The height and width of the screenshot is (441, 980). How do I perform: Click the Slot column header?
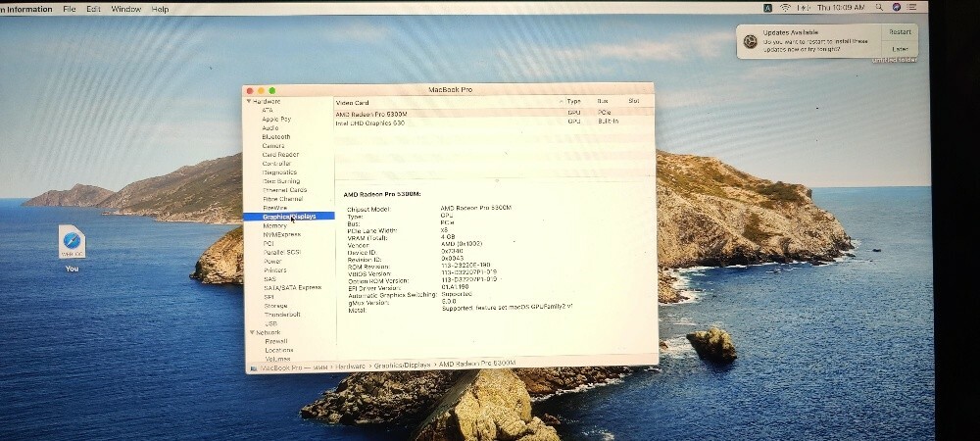pyautogui.click(x=634, y=101)
